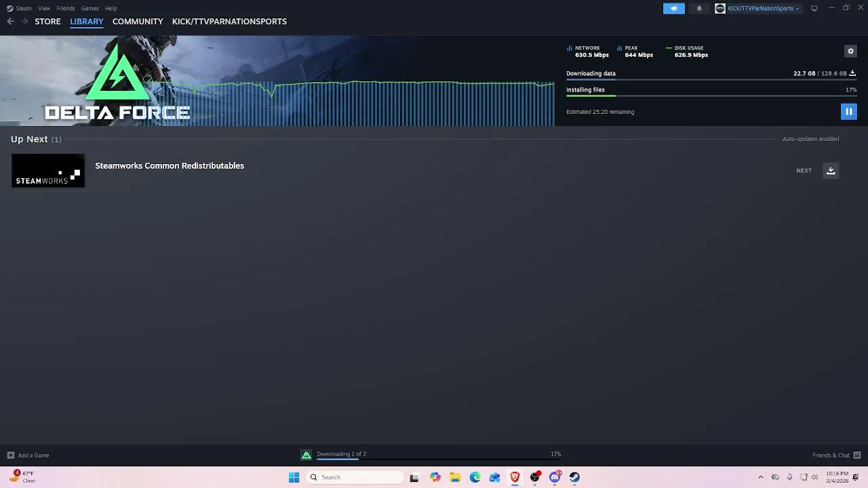
Task: Open Friends & Chat
Action: point(831,455)
